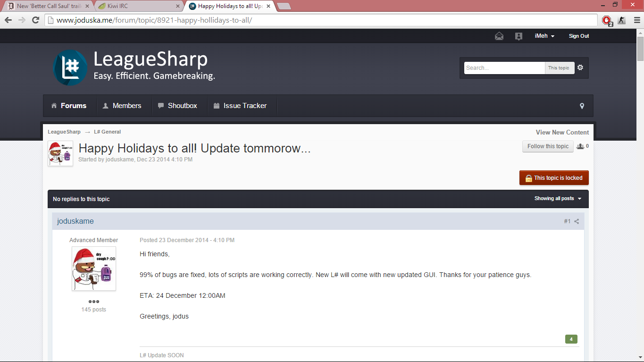
Task: Click Follow this topic button
Action: tap(548, 146)
